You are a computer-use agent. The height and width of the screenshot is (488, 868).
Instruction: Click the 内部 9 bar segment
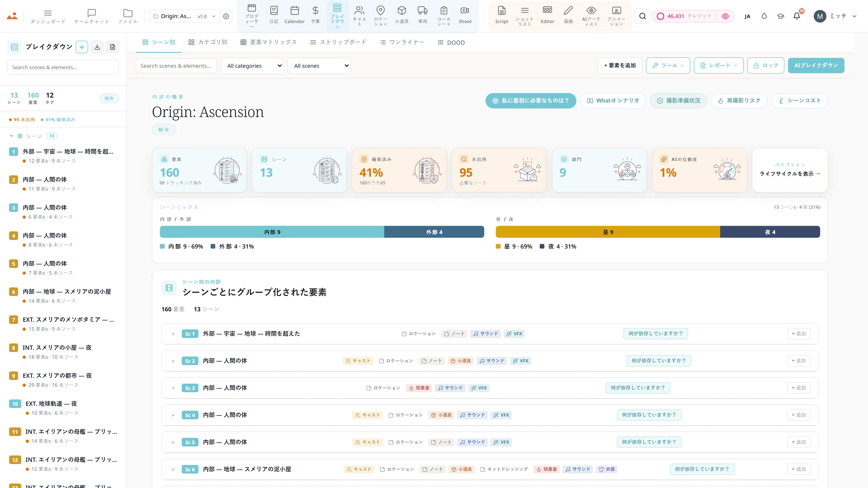(272, 232)
